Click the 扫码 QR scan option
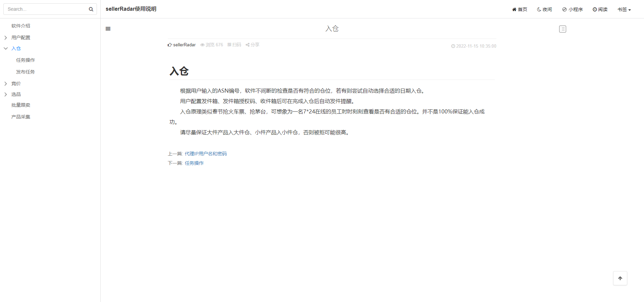Screen dimensions: 644x302 pyautogui.click(x=234, y=45)
